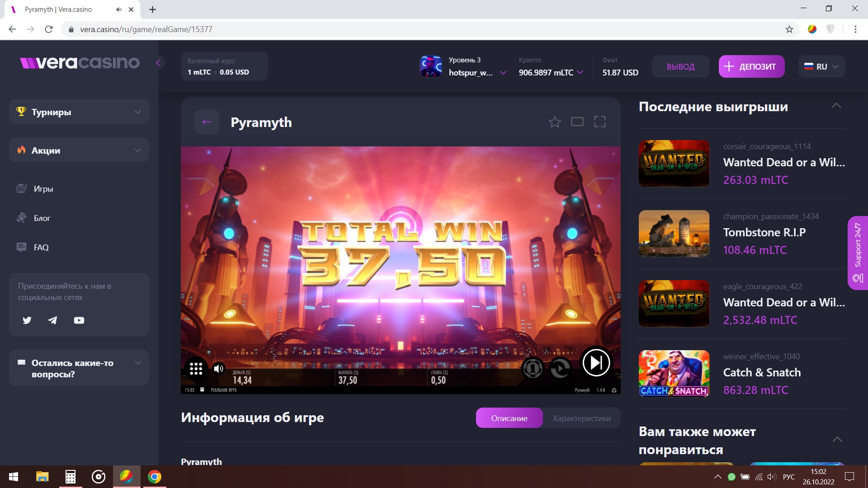
Task: Go back with purple arrow button
Action: tap(207, 122)
